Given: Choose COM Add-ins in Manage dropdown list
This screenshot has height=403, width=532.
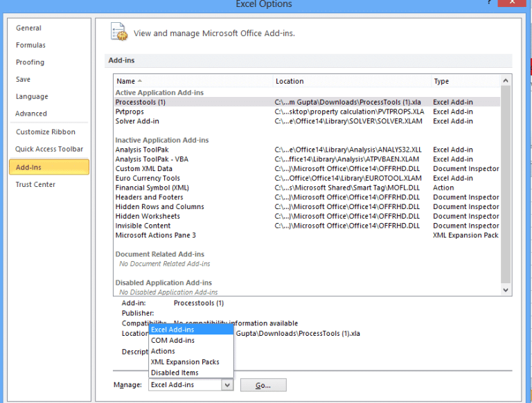Looking at the screenshot, I should pos(191,340).
